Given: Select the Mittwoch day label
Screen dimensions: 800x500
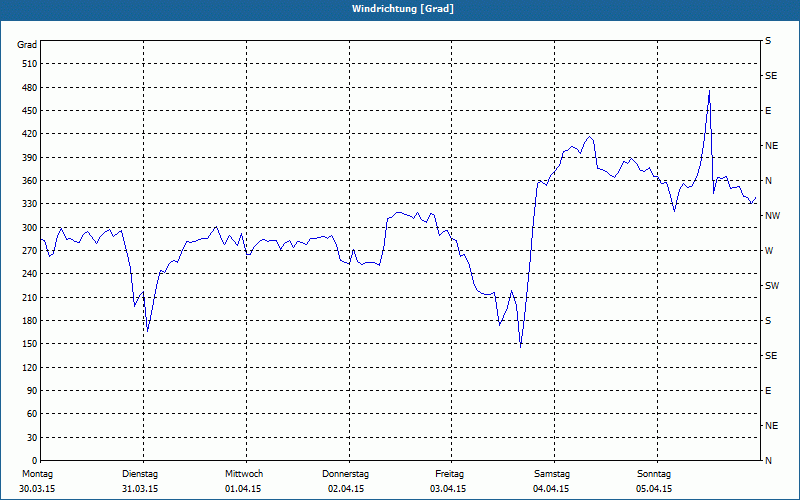Looking at the screenshot, I should point(244,474).
